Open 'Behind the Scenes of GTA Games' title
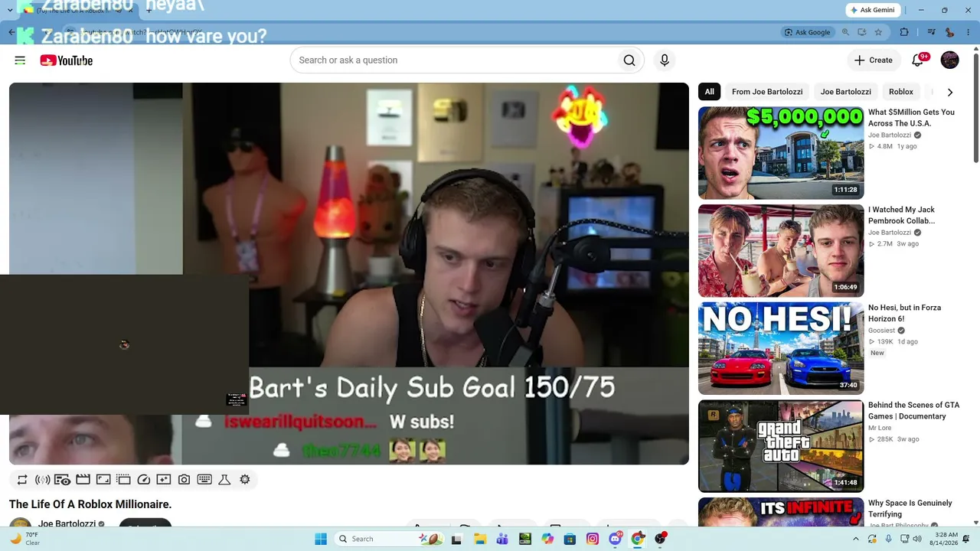The height and width of the screenshot is (551, 980). tap(913, 411)
